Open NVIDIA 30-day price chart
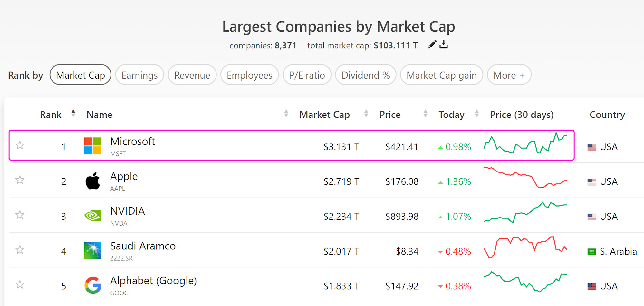This screenshot has width=644, height=306. pos(525,213)
